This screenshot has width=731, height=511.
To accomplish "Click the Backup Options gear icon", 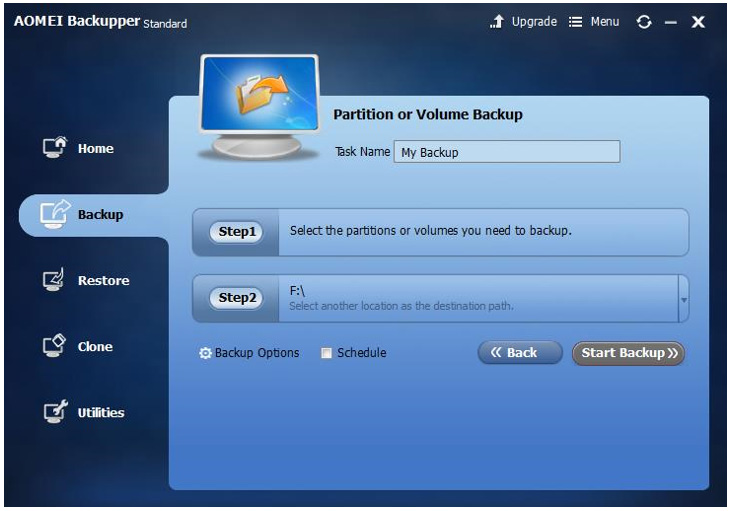I will [205, 353].
